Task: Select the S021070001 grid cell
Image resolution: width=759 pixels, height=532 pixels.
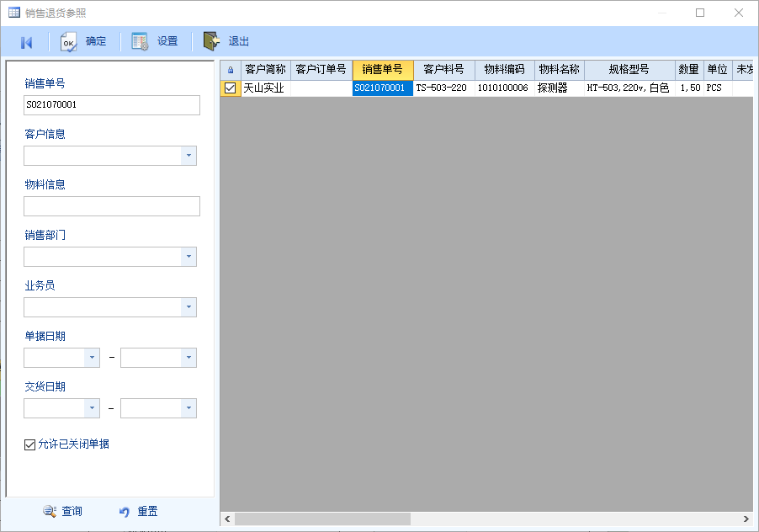Action: [x=383, y=88]
